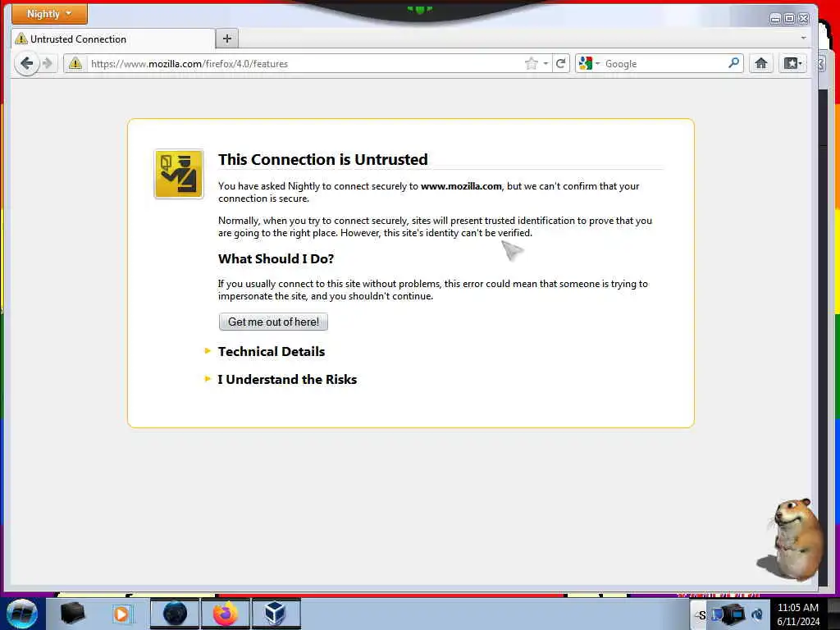
Task: Click 'Get me out of here!' button
Action: pos(273,322)
